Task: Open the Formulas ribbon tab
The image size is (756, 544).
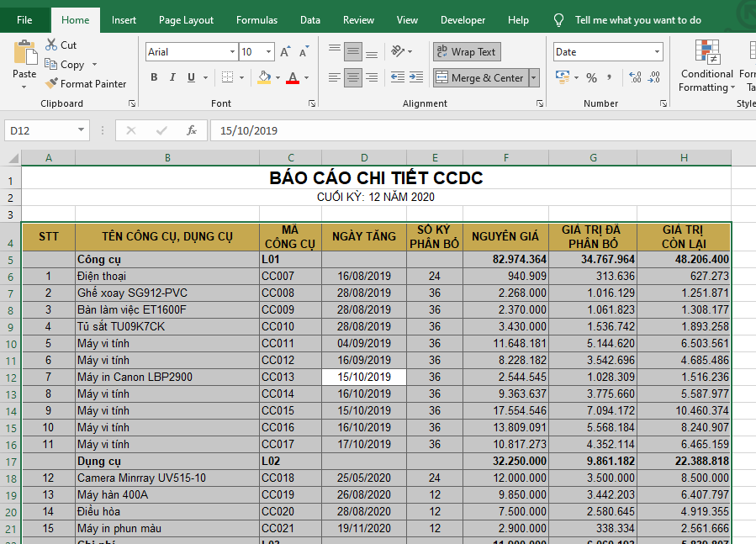Action: [256, 20]
